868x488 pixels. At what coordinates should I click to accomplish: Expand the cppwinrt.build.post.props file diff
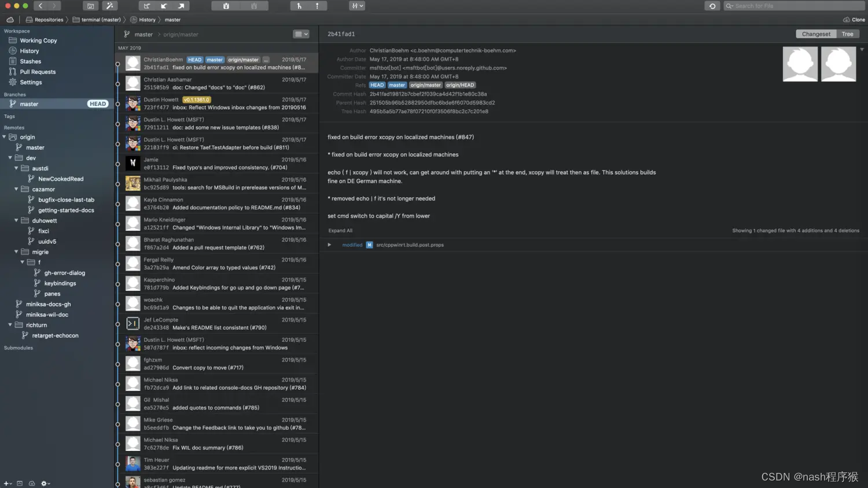(329, 245)
